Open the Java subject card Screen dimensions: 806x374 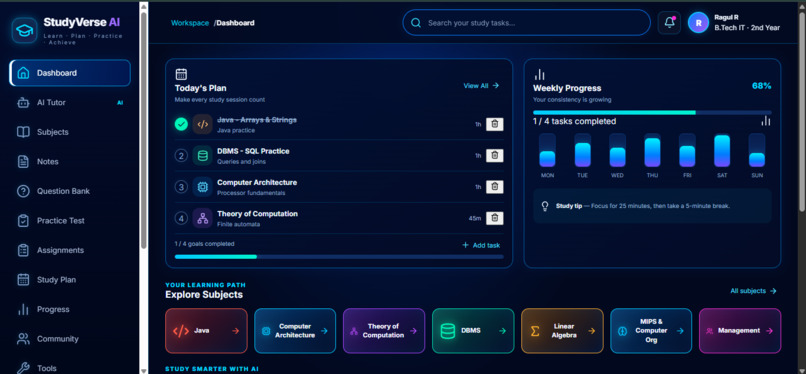[x=206, y=331]
